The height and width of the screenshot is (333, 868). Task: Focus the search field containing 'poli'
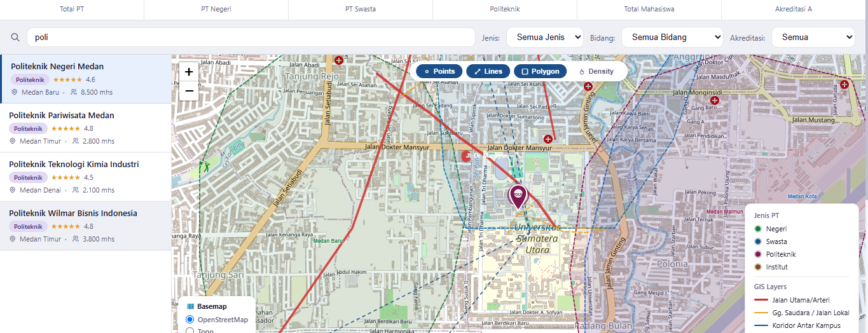pos(251,37)
